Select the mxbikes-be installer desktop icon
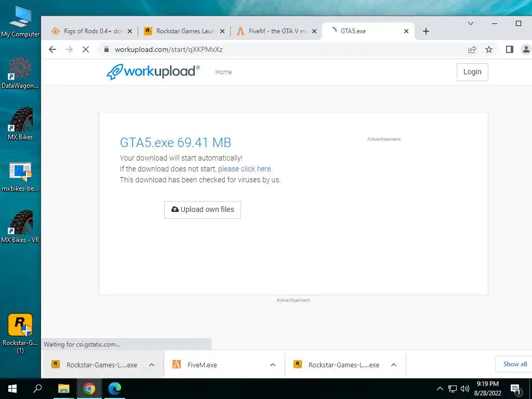 (20, 177)
